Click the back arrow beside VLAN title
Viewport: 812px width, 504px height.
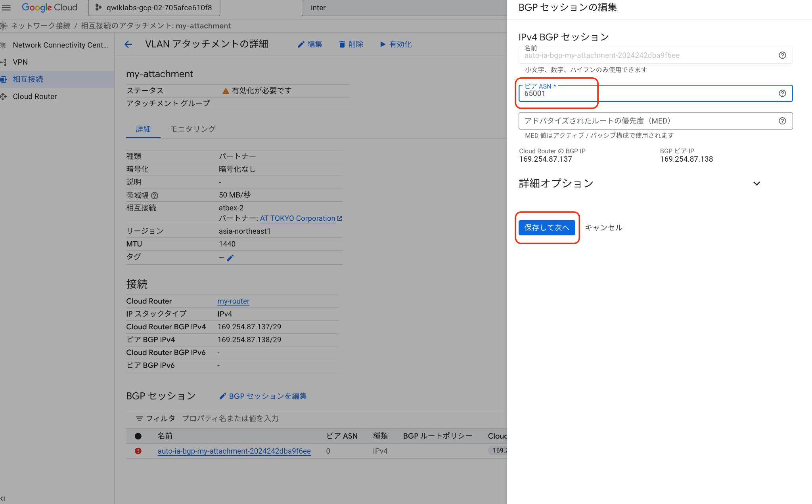click(128, 44)
